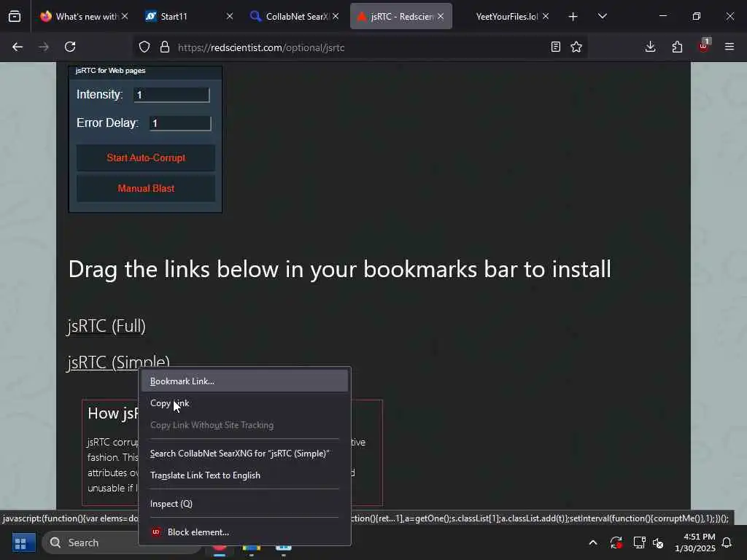The image size is (747, 560).
Task: List all tabs with the chevron dropdown
Action: click(x=602, y=17)
